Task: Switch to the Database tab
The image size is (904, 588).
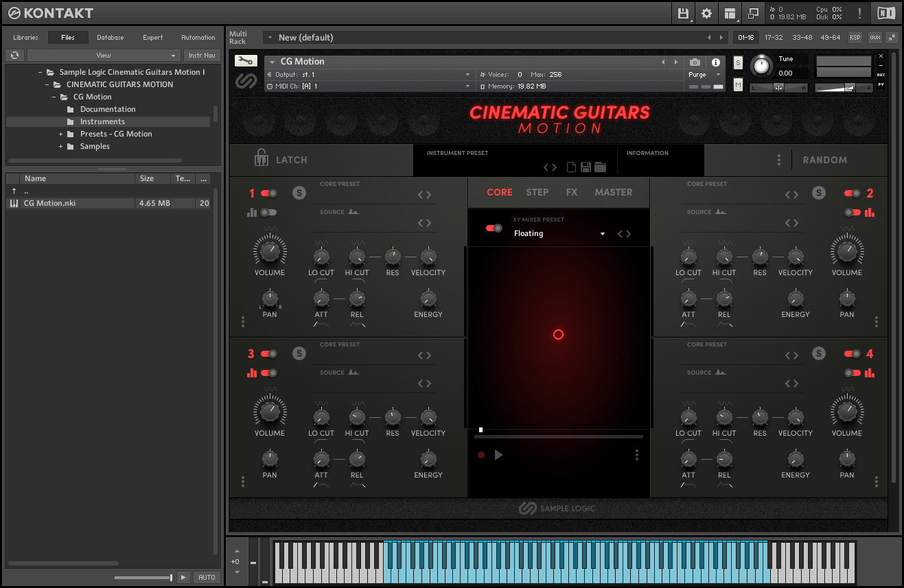Action: click(110, 38)
